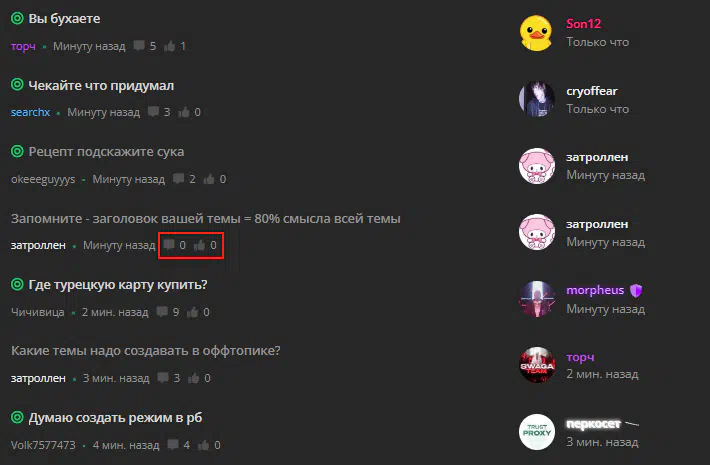Click the SWAGA TEAM avatar of торч

point(537,365)
